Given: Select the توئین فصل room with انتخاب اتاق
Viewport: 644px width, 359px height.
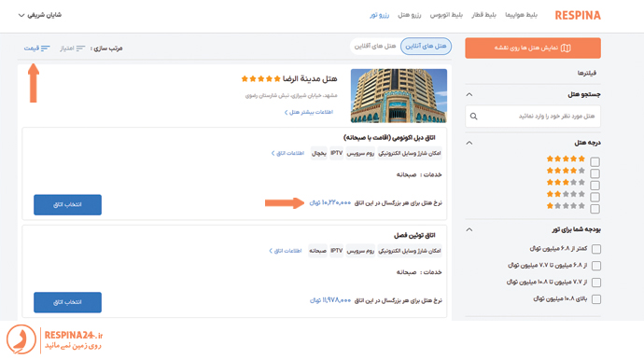Looking at the screenshot, I should (67, 302).
